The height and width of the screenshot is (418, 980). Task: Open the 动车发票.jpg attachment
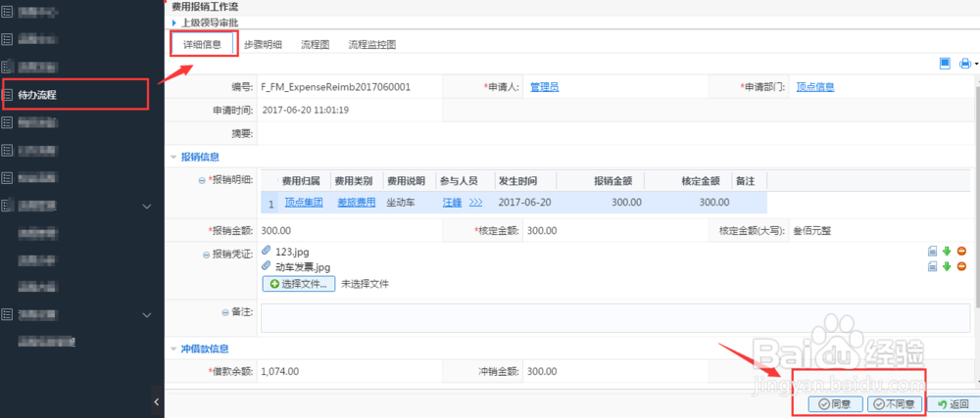(303, 267)
